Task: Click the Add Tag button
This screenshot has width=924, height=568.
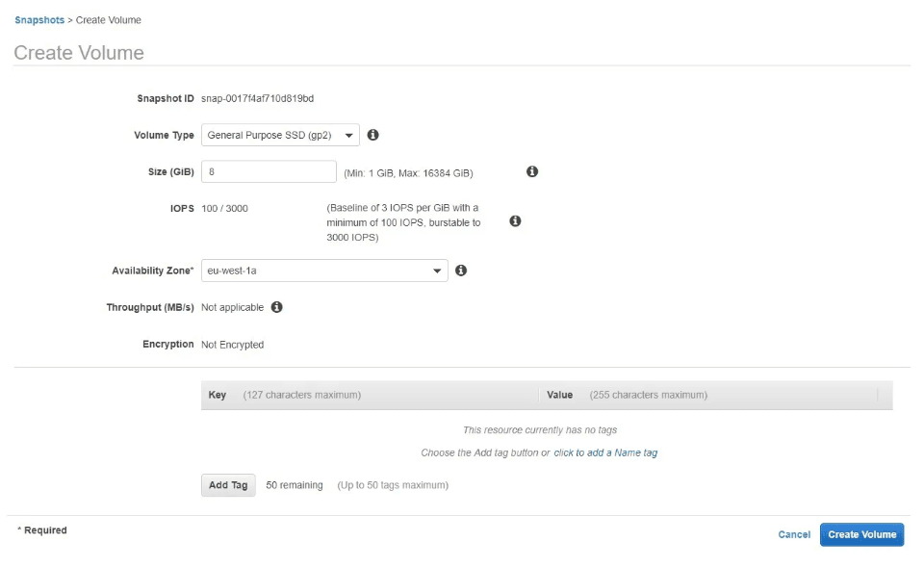Action: [228, 485]
